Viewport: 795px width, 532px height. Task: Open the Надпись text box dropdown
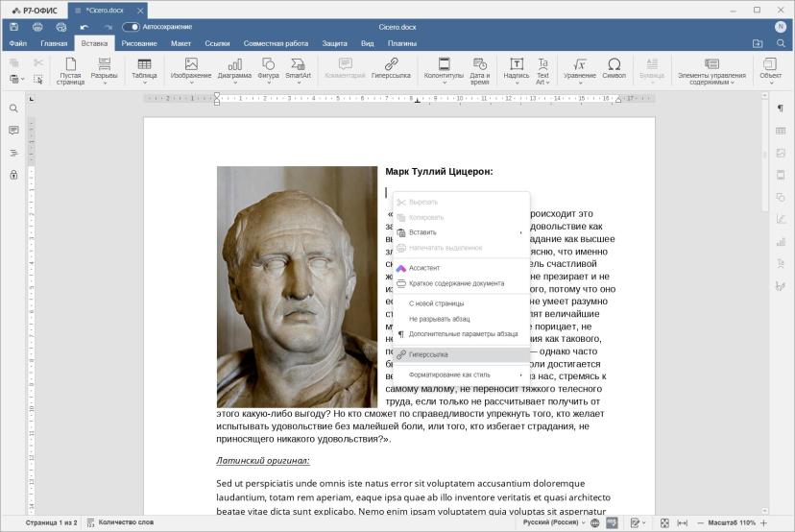pos(517,70)
